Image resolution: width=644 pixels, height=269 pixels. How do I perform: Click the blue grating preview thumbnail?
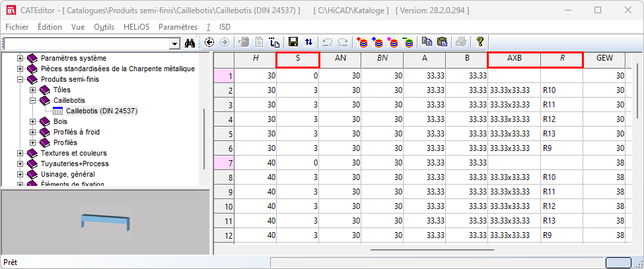[106, 223]
